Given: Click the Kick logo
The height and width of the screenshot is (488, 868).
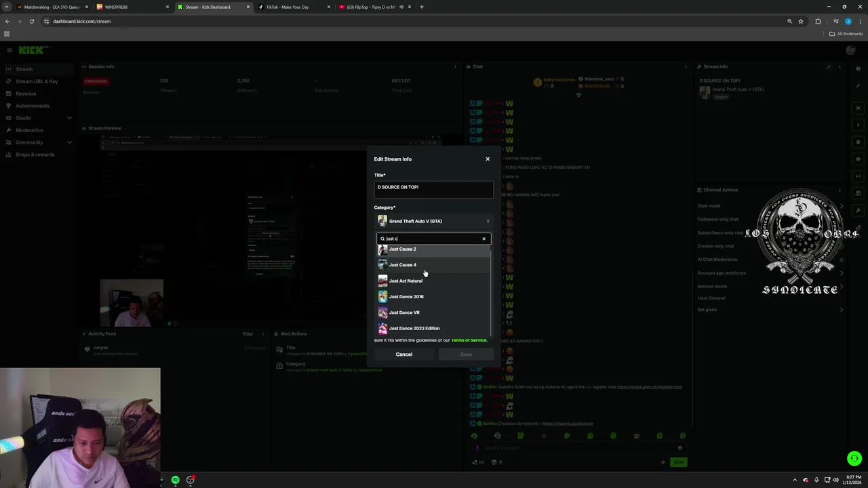Looking at the screenshot, I should (33, 50).
